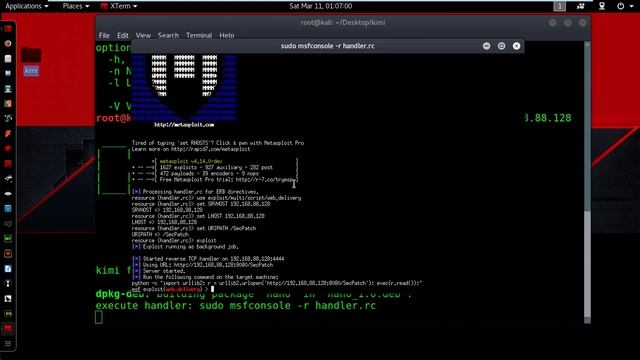Image resolution: width=640 pixels, height=360 pixels.
Task: Open the red monitor dock icon
Action: [x=8, y=253]
